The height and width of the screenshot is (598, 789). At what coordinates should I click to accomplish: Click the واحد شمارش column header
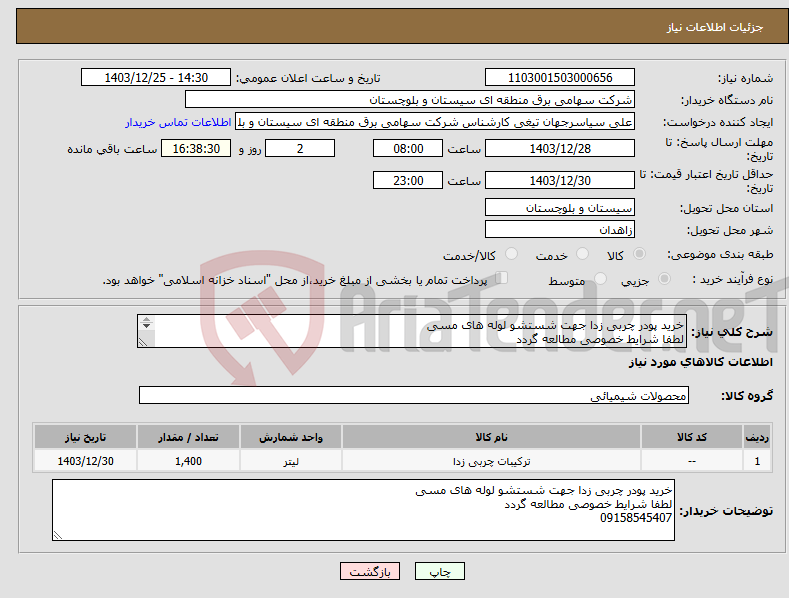coord(291,437)
